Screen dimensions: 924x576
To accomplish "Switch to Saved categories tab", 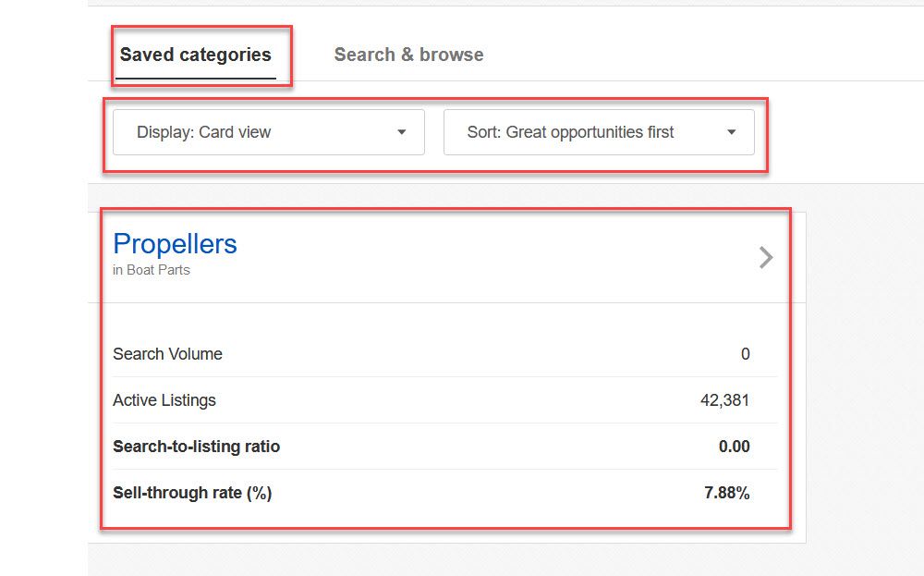I will tap(195, 55).
